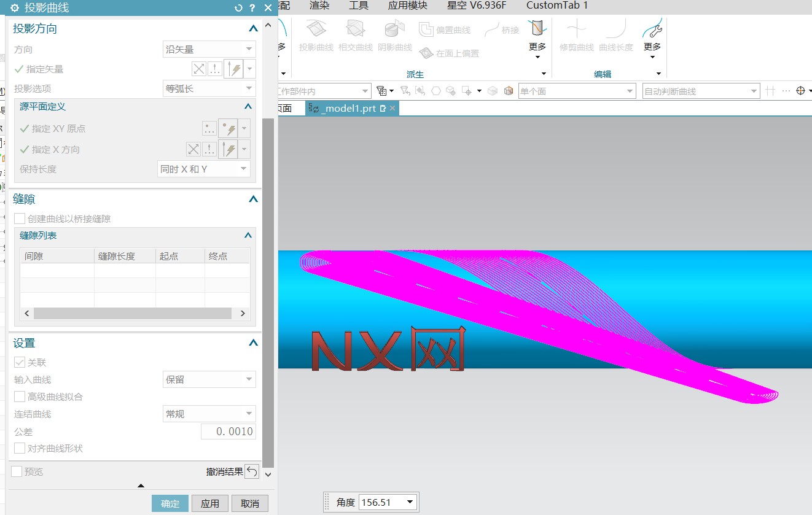Close the _model1.prt tab
This screenshot has height=515, width=812.
click(392, 108)
